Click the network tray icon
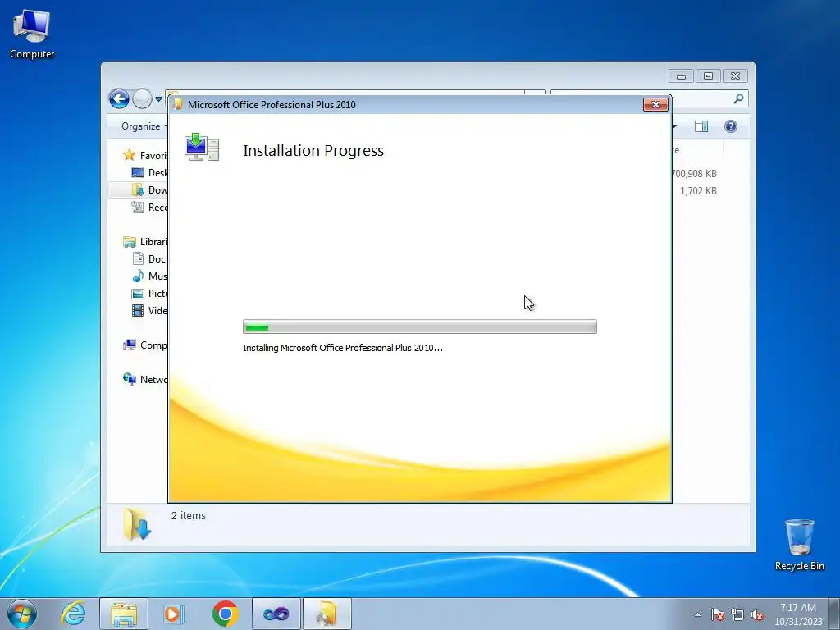Viewport: 840px width, 630px height. 737,614
